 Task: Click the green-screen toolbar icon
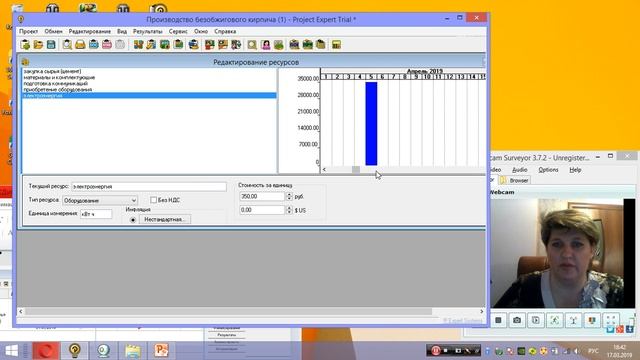point(165,44)
